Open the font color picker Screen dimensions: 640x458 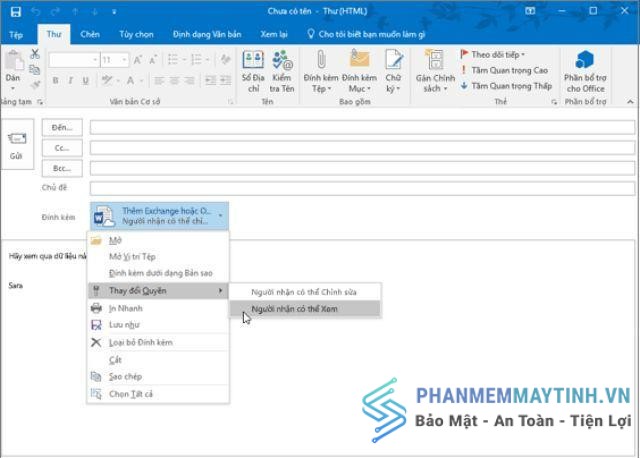pos(135,80)
